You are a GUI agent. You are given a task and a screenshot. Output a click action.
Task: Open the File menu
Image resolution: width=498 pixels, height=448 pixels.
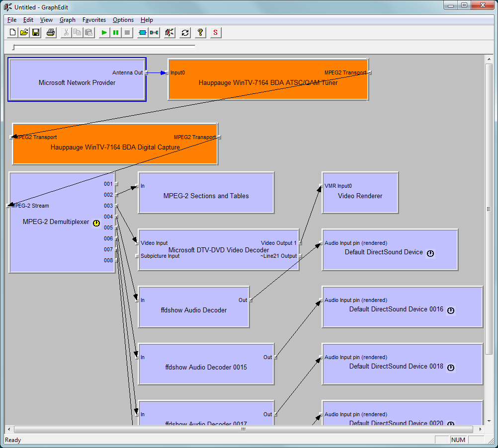point(12,20)
